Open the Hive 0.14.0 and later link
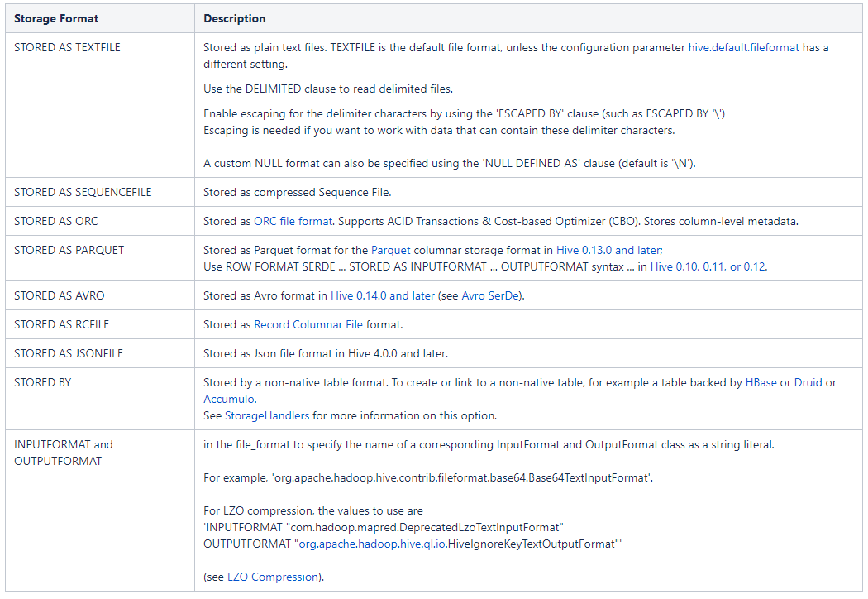 coord(383,296)
